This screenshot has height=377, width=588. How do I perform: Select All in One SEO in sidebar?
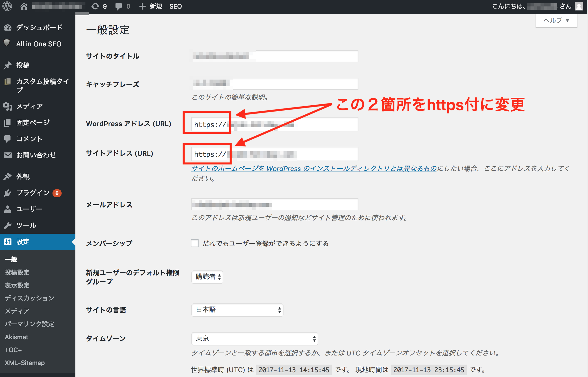pyautogui.click(x=39, y=44)
